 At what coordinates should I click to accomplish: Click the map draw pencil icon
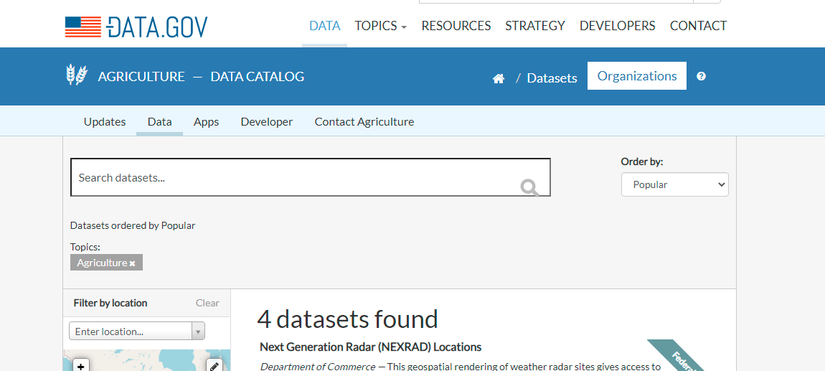[214, 366]
